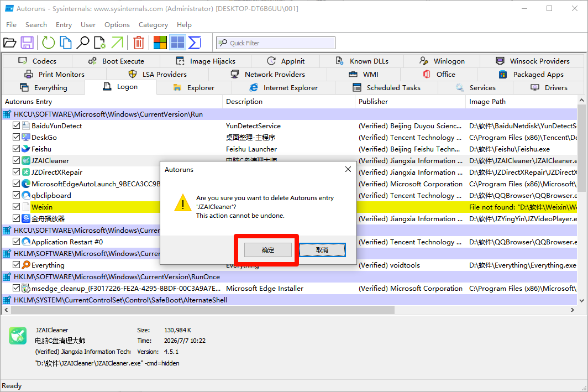Click the JZDirectXRepair entry icon
Viewport: 588px width, 392px height.
coord(26,172)
